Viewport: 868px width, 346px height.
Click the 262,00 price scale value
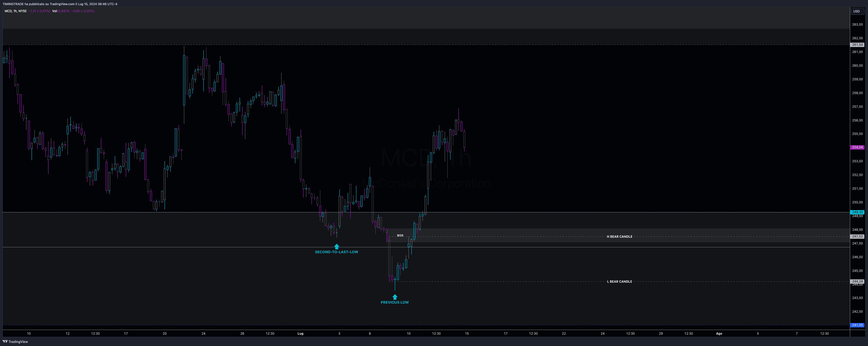(x=857, y=38)
